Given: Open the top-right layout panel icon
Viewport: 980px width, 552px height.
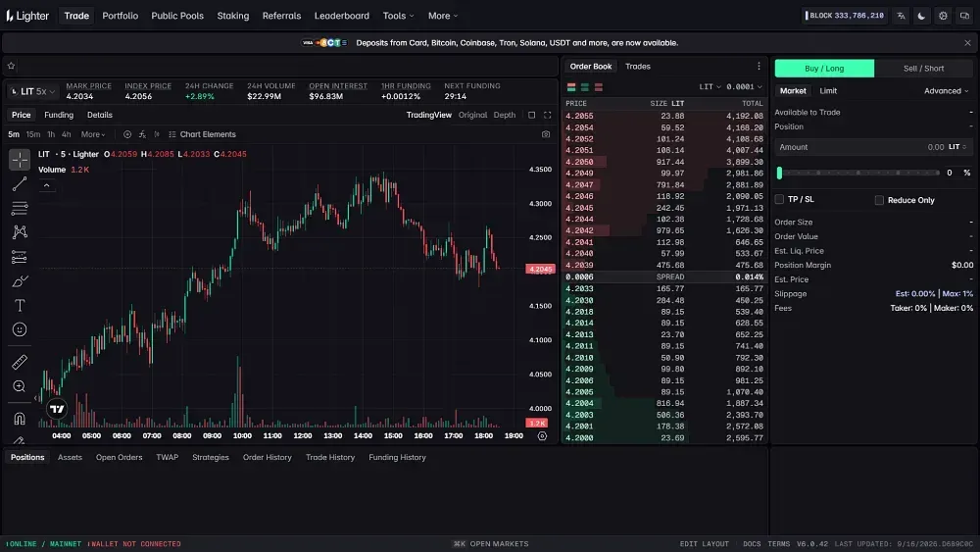Looking at the screenshot, I should point(964,16).
